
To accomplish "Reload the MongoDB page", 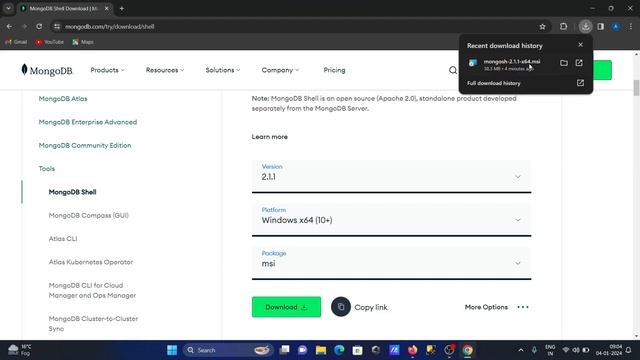I will pos(39,27).
